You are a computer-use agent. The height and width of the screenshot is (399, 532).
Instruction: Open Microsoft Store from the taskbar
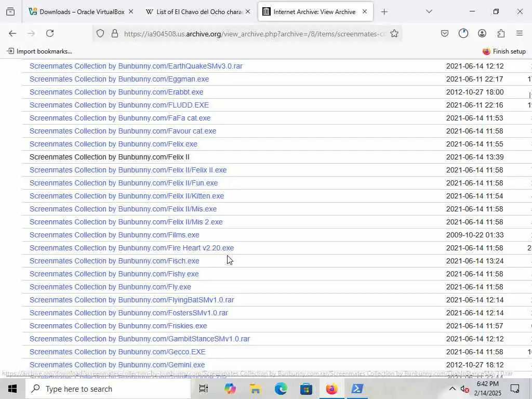click(306, 389)
